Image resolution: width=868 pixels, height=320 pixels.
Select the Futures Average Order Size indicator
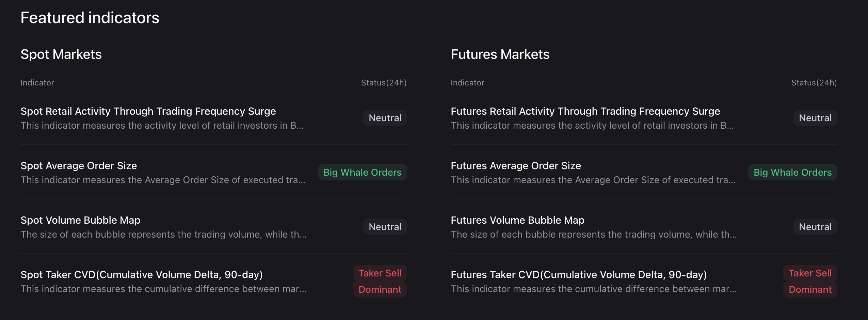[516, 165]
